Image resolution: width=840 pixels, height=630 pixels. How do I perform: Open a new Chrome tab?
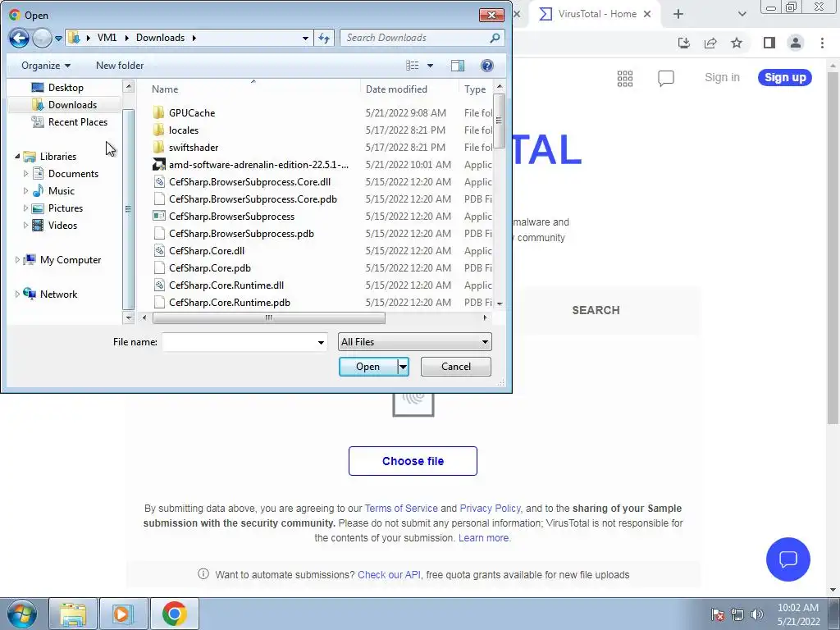pyautogui.click(x=678, y=14)
